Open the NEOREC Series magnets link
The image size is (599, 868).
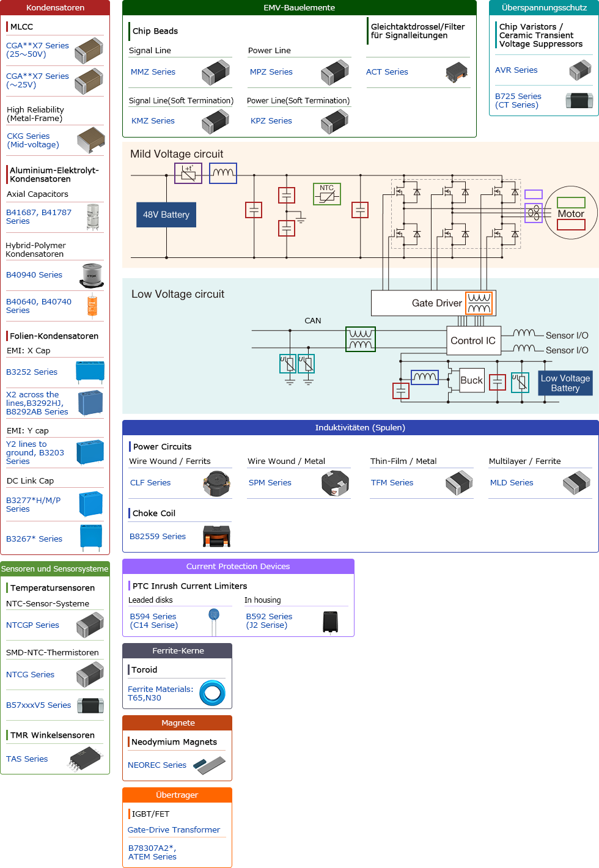[156, 765]
